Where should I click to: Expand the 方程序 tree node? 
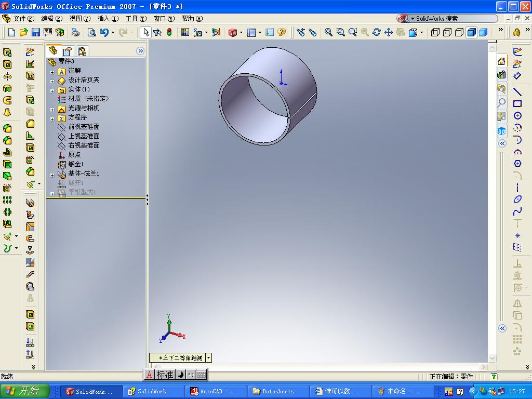[52, 119]
